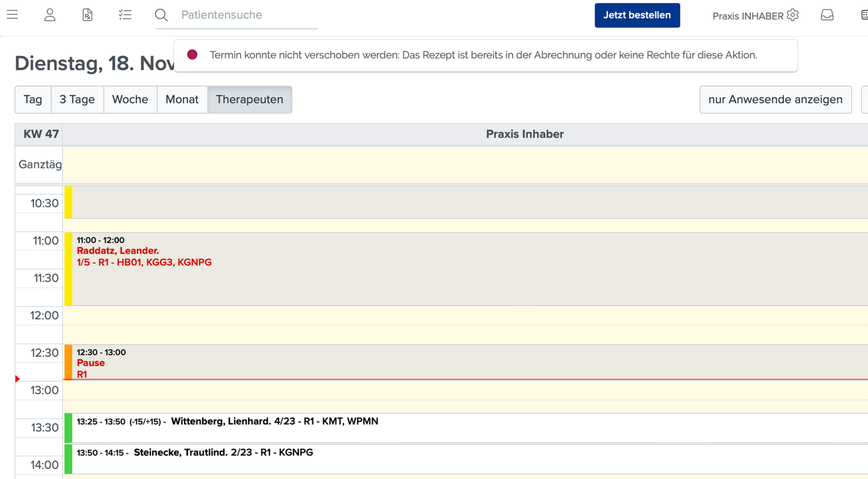Open the hamburger main menu
Viewport: 868px width, 479px height.
pos(13,15)
